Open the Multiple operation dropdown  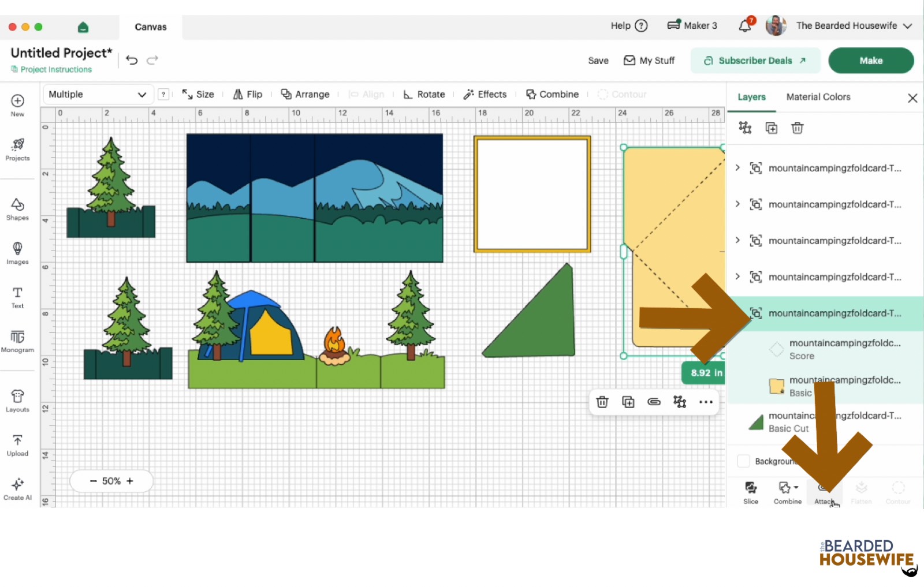coord(98,94)
